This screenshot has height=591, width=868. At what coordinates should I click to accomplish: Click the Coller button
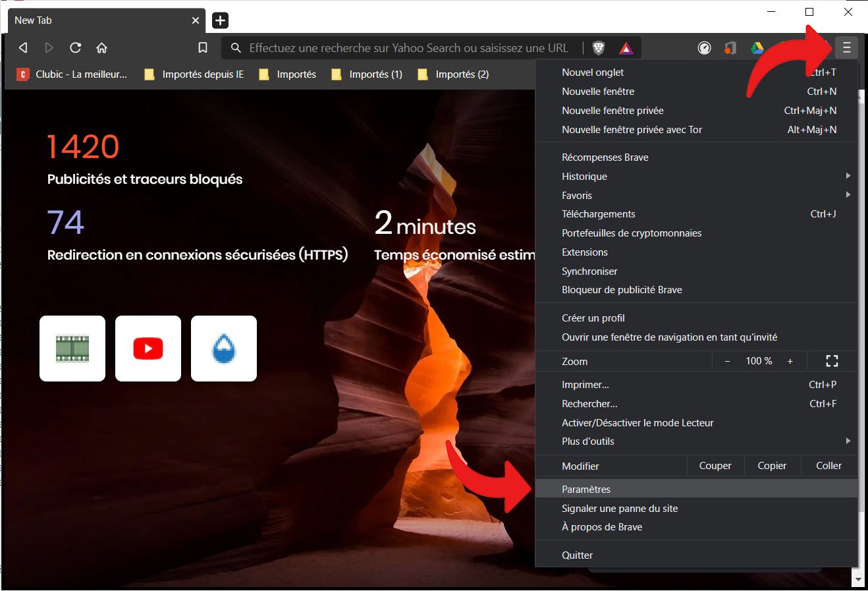pyautogui.click(x=828, y=465)
